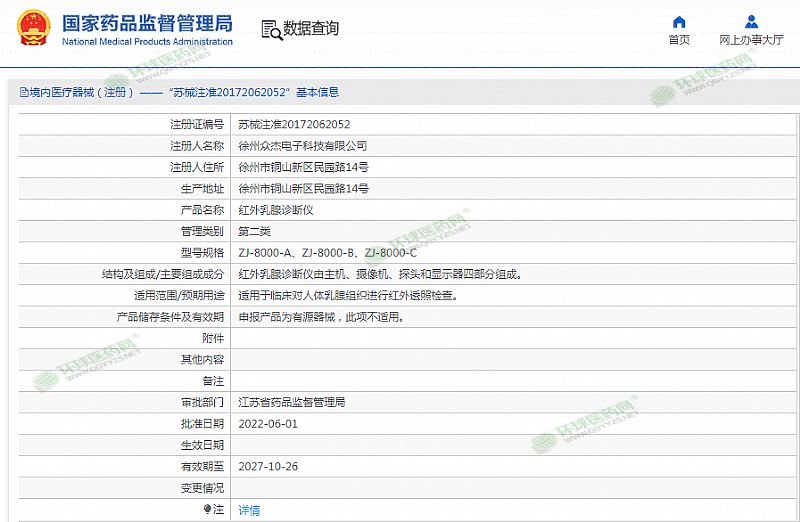Click approving department 江苏省药品监督管理局 value
This screenshot has height=522, width=800.
[x=292, y=402]
